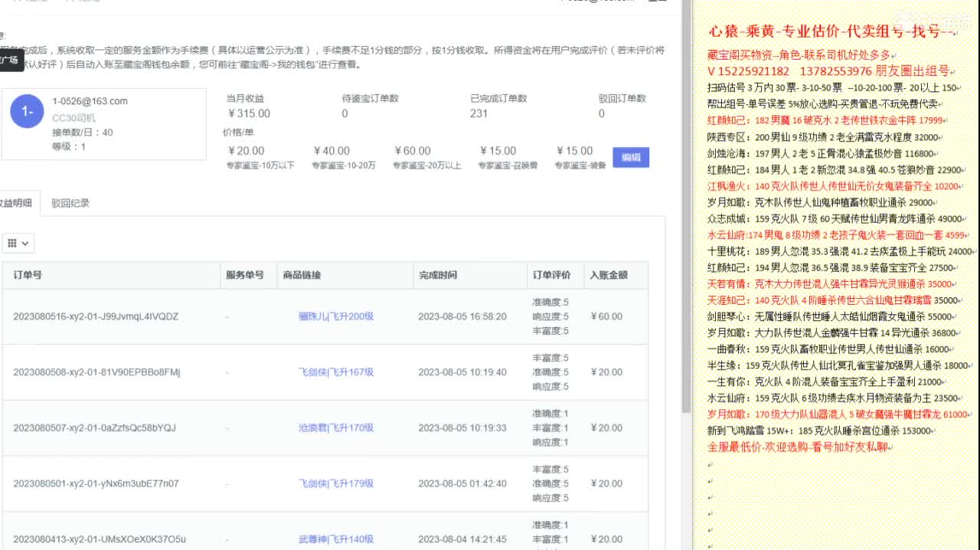Click order number 2023080413-xy2-01-UMsXOeX0K37O5u
Image resolution: width=980 pixels, height=550 pixels.
click(100, 539)
